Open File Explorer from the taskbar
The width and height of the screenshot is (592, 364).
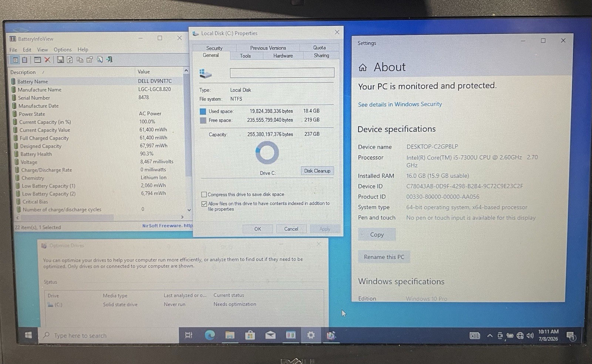pyautogui.click(x=230, y=335)
